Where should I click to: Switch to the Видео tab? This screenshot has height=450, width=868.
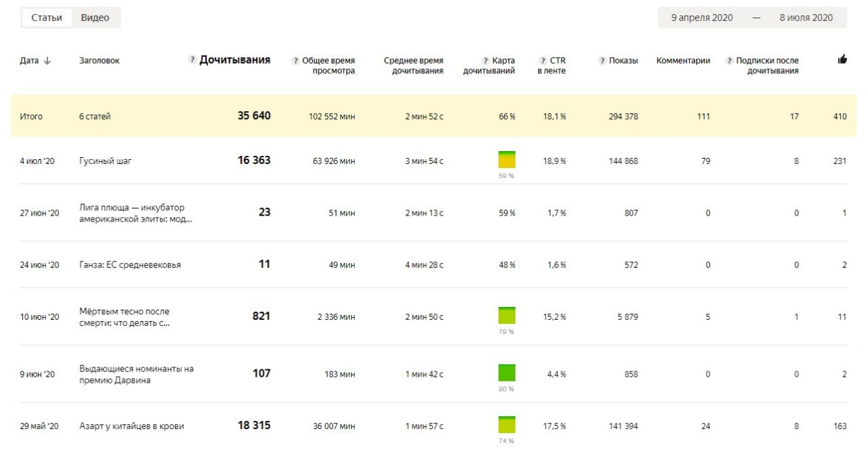95,18
